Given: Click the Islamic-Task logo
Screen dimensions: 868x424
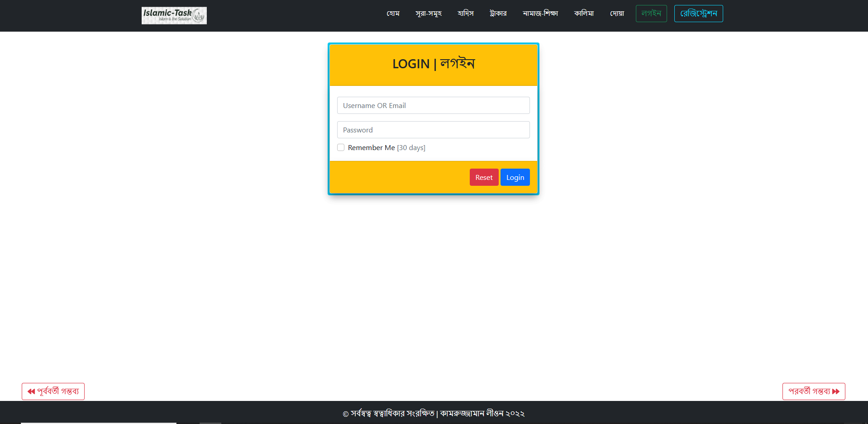Looking at the screenshot, I should [x=174, y=15].
